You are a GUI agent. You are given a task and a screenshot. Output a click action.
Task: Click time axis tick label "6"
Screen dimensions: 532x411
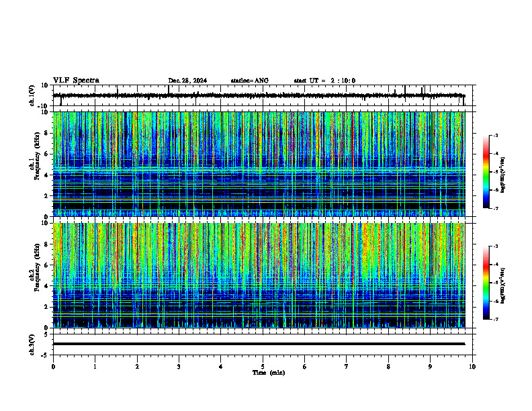pos(305,367)
